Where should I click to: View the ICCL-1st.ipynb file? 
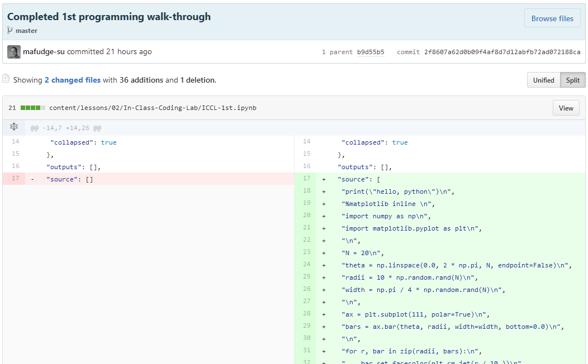coord(566,108)
